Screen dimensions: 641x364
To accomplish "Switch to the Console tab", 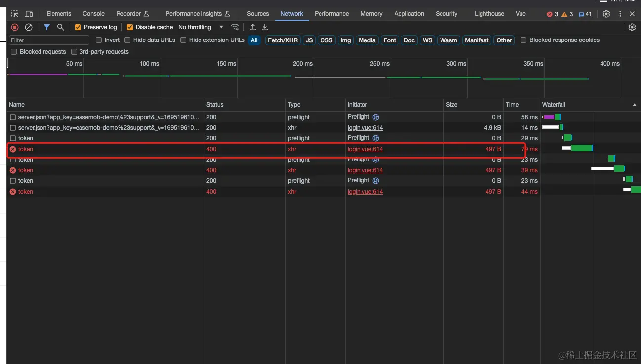I will (94, 14).
